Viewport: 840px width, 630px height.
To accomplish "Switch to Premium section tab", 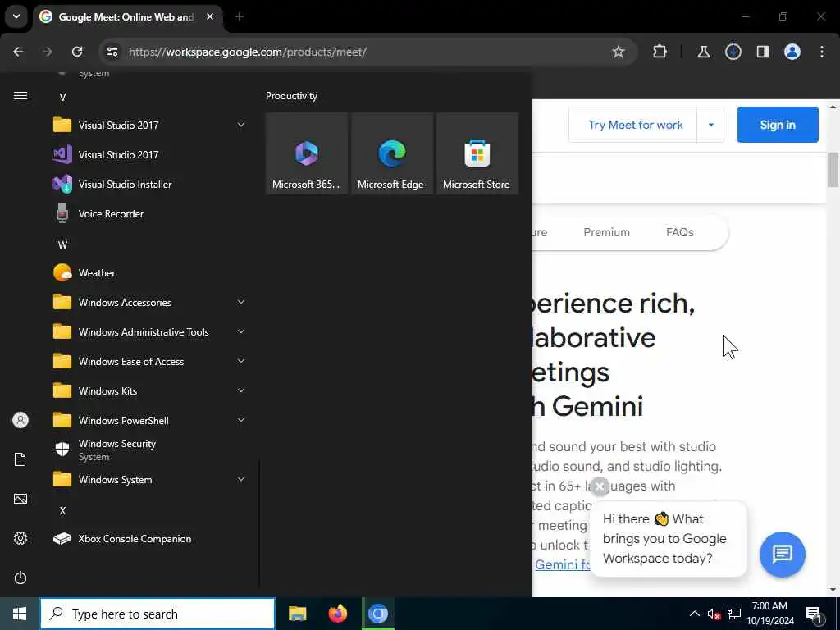I will pyautogui.click(x=606, y=232).
